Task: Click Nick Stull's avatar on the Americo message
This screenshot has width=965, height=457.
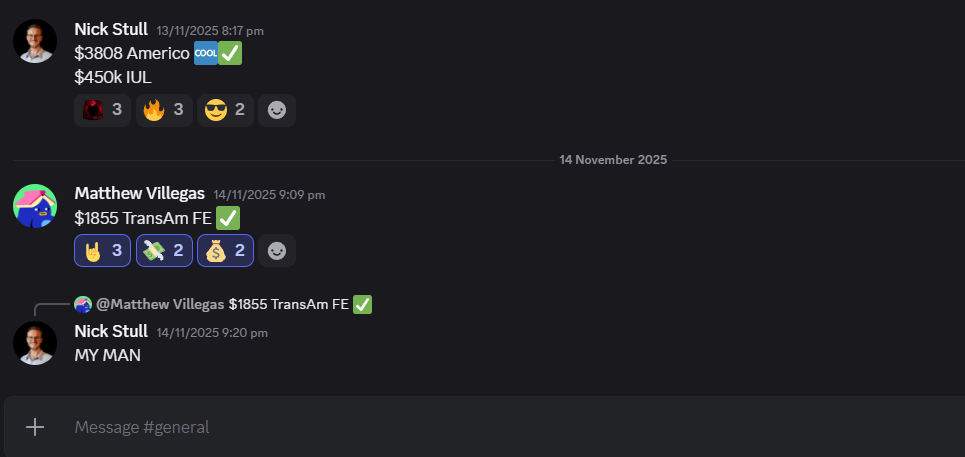Action: click(x=35, y=41)
